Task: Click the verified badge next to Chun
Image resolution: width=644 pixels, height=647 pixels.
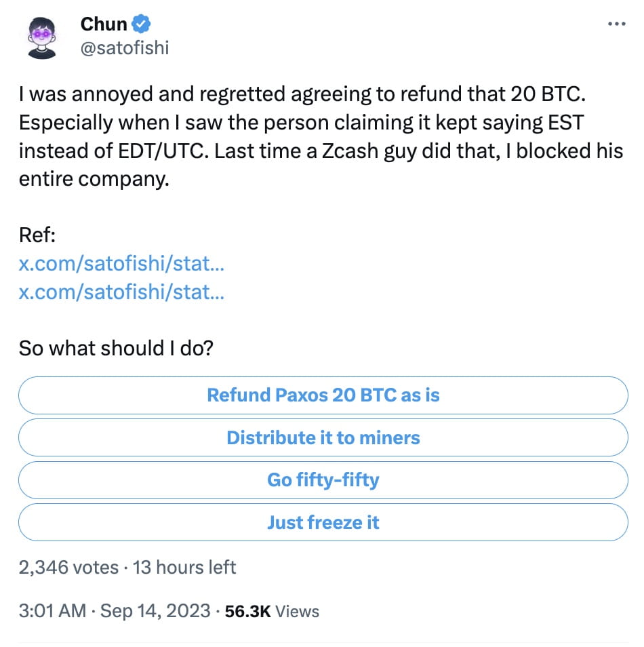Action: pyautogui.click(x=140, y=24)
